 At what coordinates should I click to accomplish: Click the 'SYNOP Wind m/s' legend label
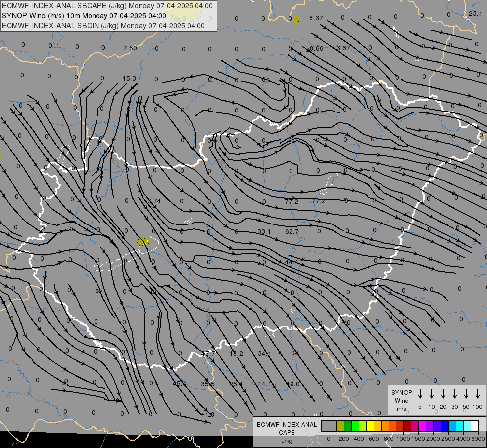point(401,400)
